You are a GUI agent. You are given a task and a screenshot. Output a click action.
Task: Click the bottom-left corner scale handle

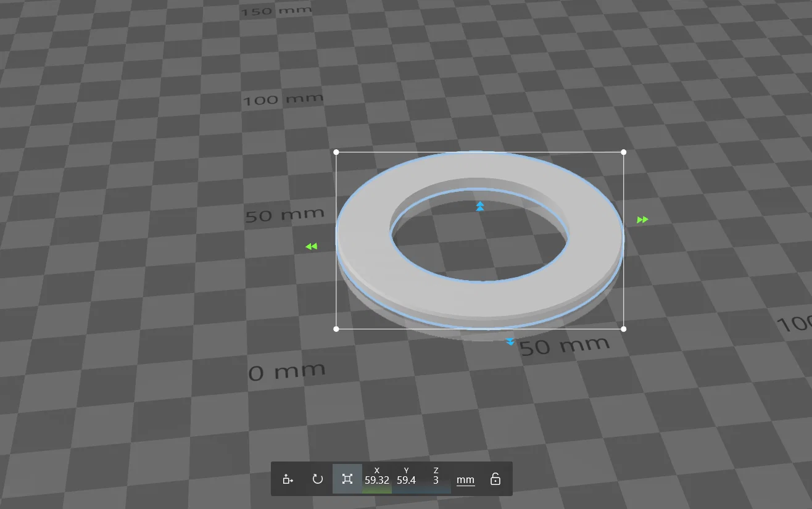tap(336, 329)
